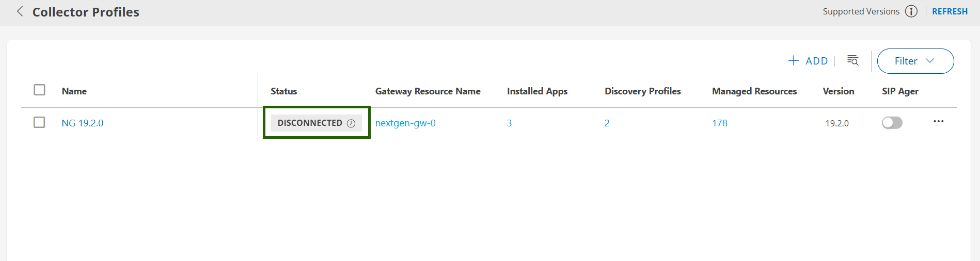Open the table search icon
The image size is (980, 261).
(x=853, y=60)
